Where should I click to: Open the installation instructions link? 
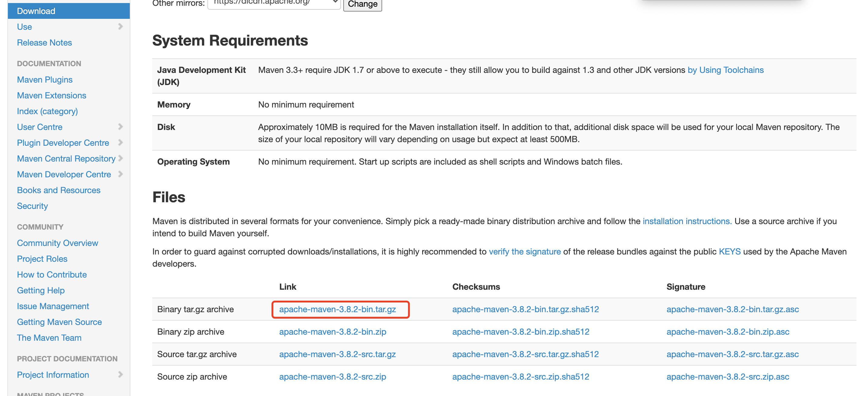687,221
